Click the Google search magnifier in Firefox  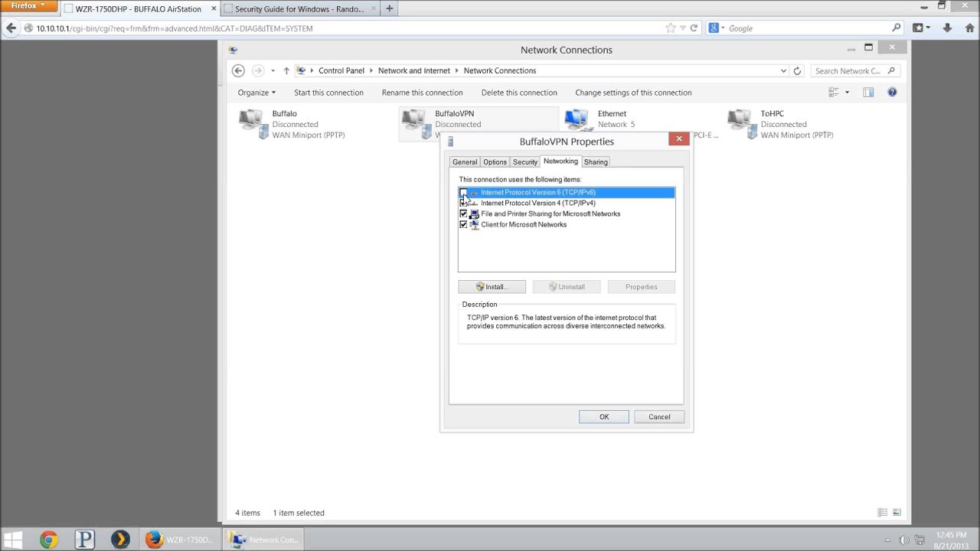click(897, 28)
